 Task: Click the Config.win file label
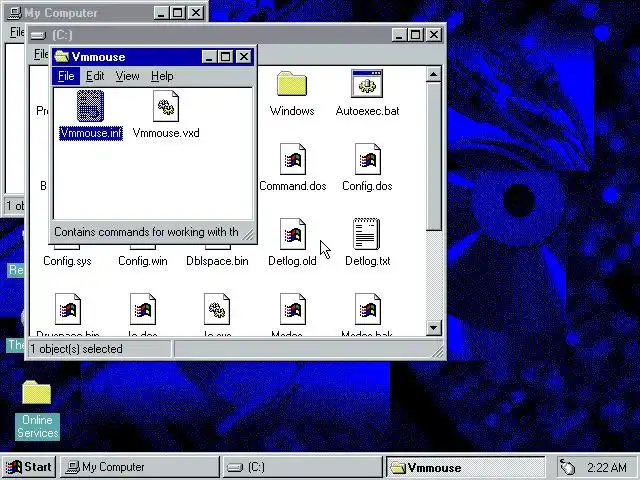click(143, 261)
